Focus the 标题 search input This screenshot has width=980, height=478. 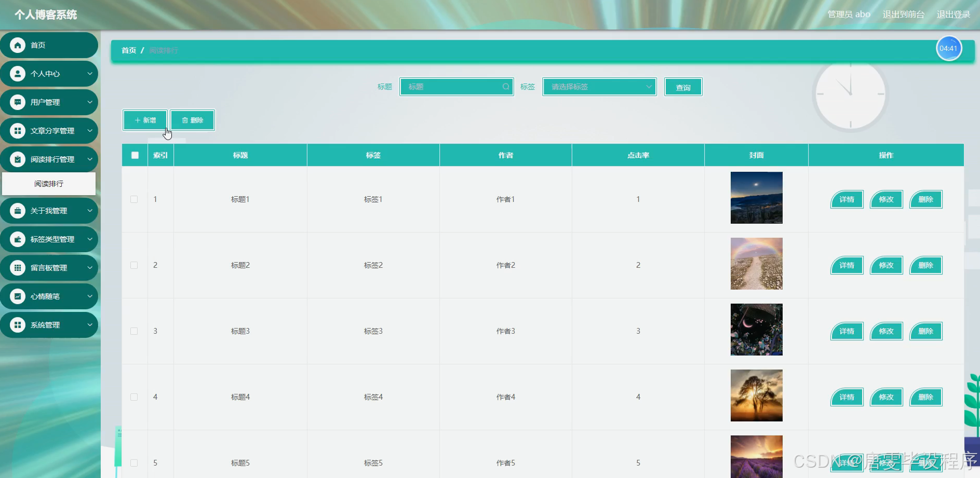click(x=457, y=87)
